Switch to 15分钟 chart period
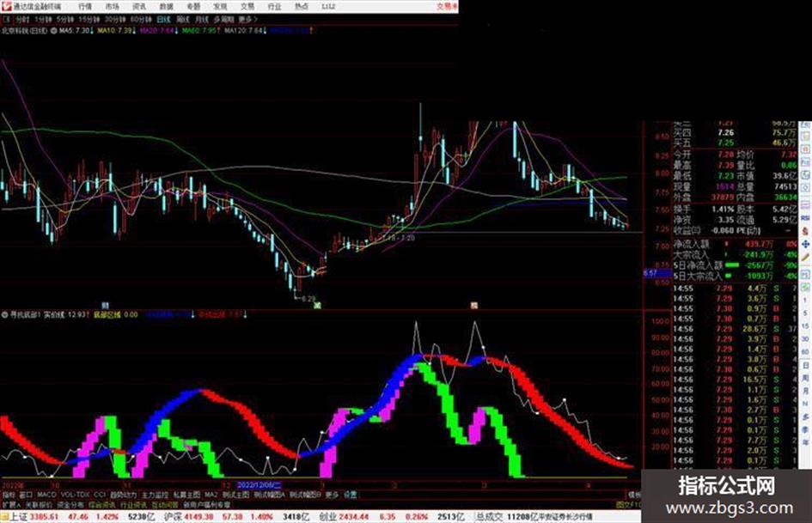The height and width of the screenshot is (523, 812). (x=89, y=20)
